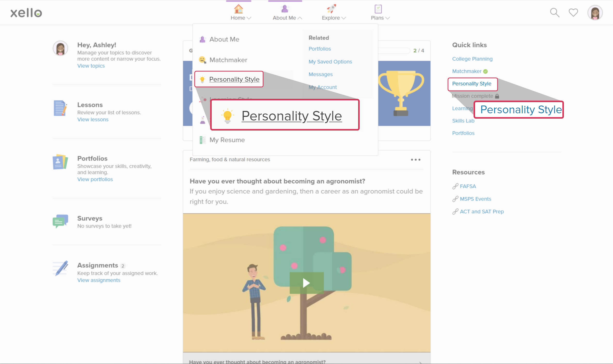The height and width of the screenshot is (364, 613).
Task: Open the MSPS Events resource link
Action: point(475,199)
